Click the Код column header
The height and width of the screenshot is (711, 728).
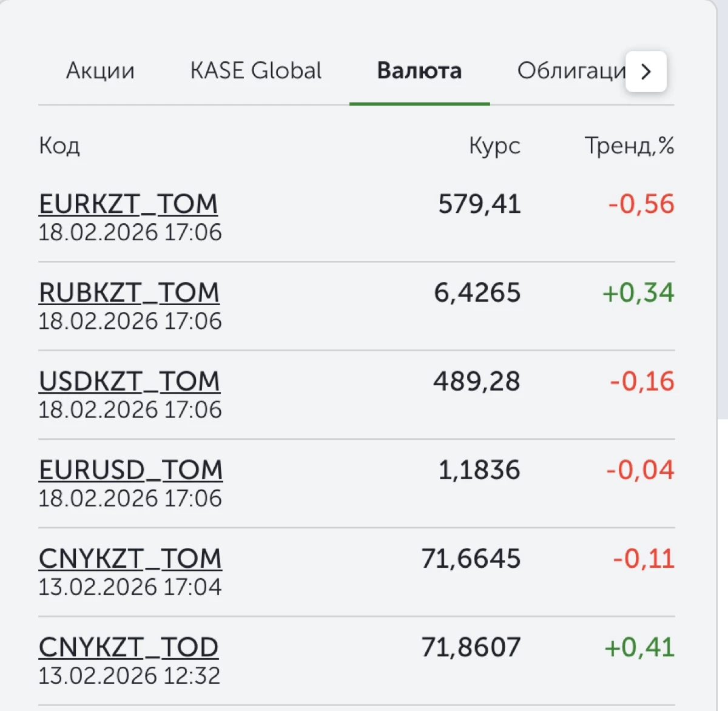pyautogui.click(x=59, y=146)
